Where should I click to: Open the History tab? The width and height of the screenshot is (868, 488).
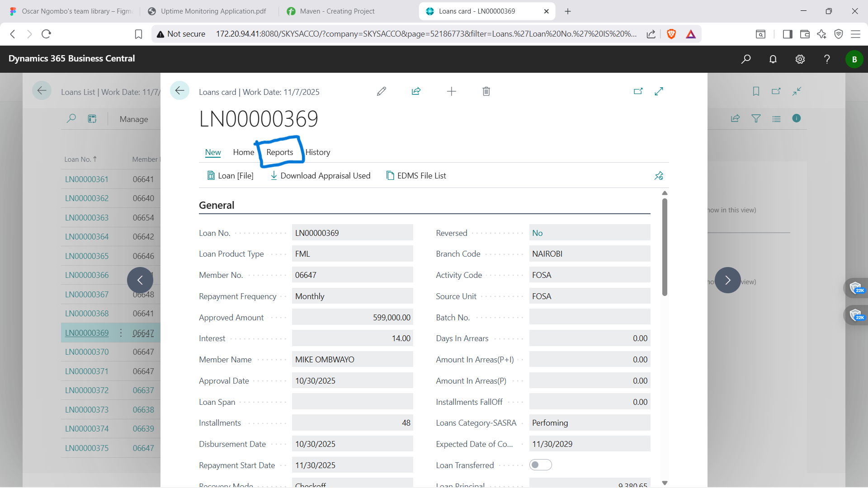(x=317, y=152)
